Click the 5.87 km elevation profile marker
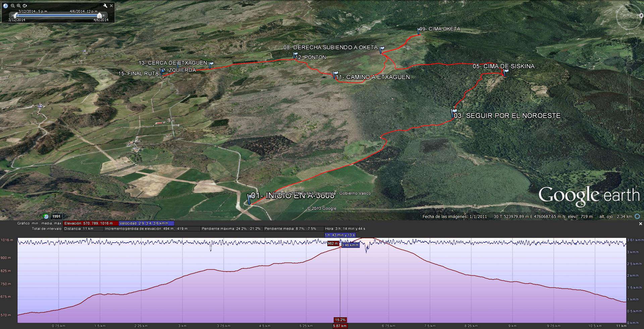644x329 pixels. click(x=340, y=326)
